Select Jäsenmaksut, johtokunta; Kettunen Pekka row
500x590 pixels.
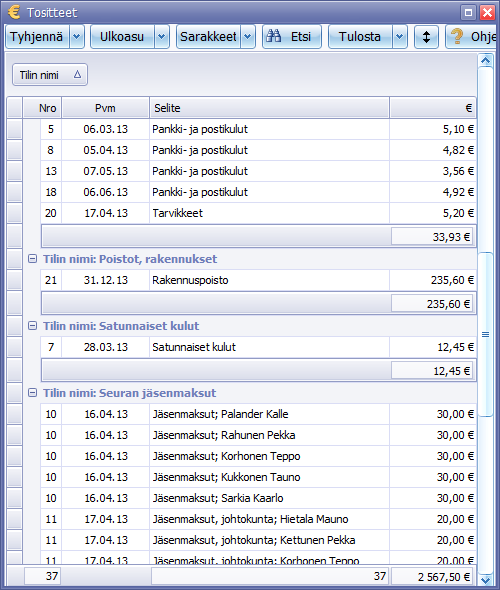(258, 541)
